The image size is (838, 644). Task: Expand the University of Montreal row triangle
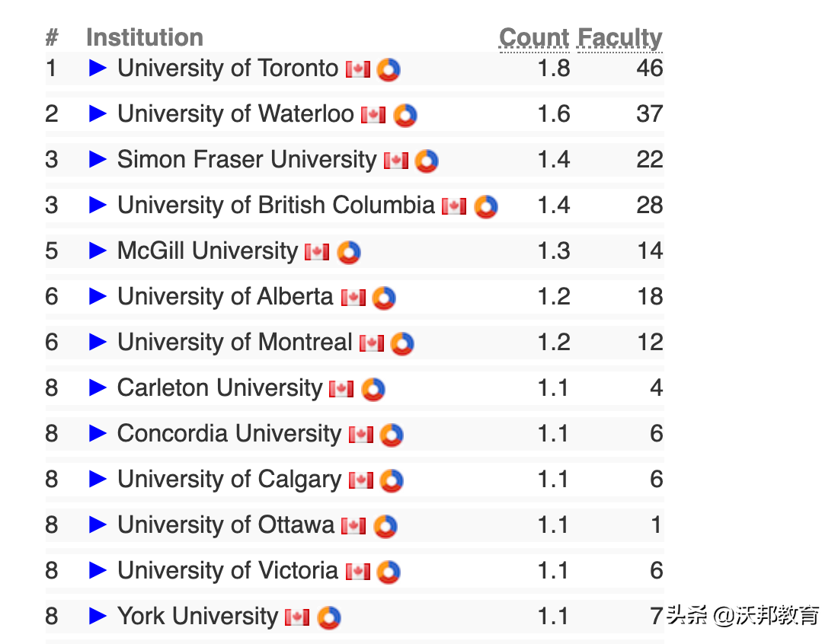pos(98,343)
